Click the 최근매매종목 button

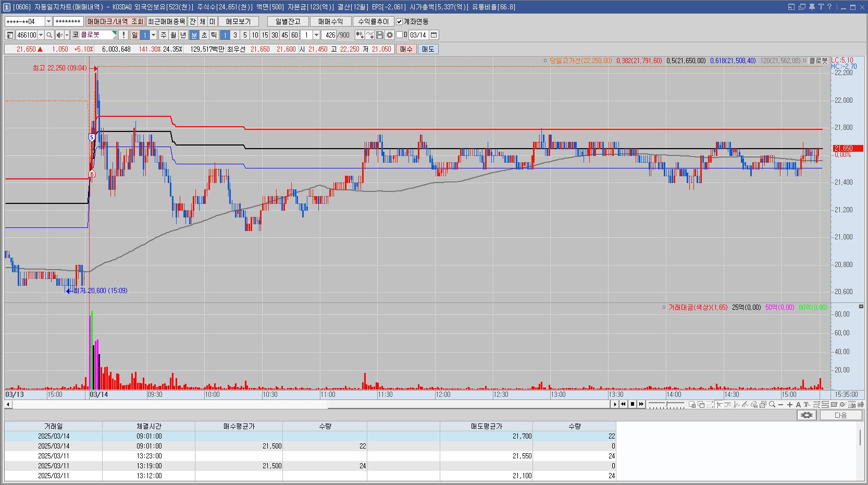[166, 21]
